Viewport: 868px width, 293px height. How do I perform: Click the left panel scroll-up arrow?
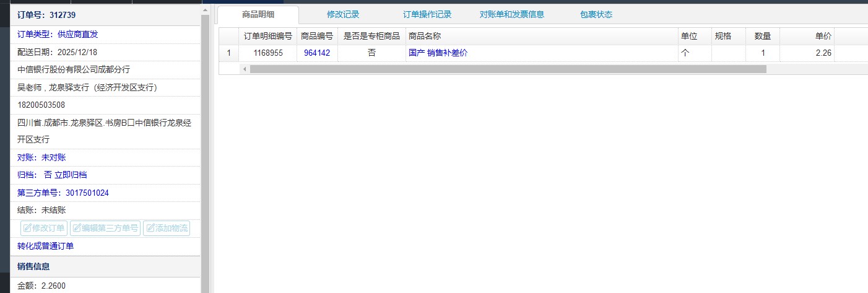coord(206,11)
